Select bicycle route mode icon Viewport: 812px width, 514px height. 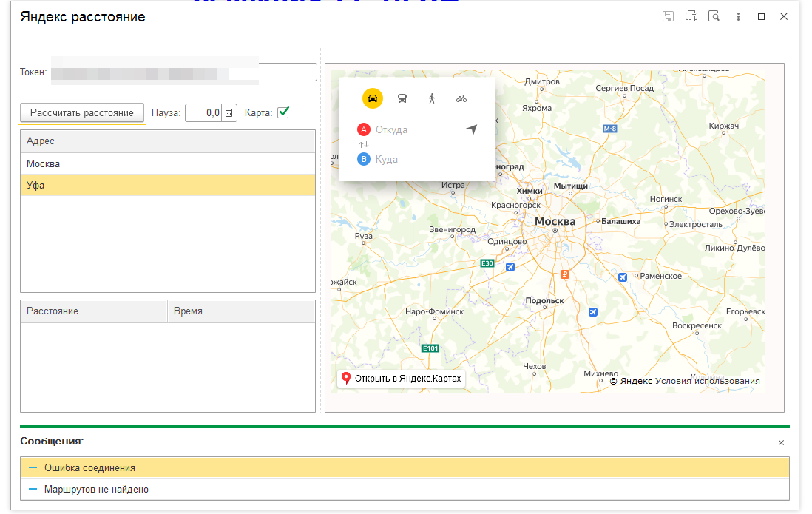pyautogui.click(x=461, y=98)
